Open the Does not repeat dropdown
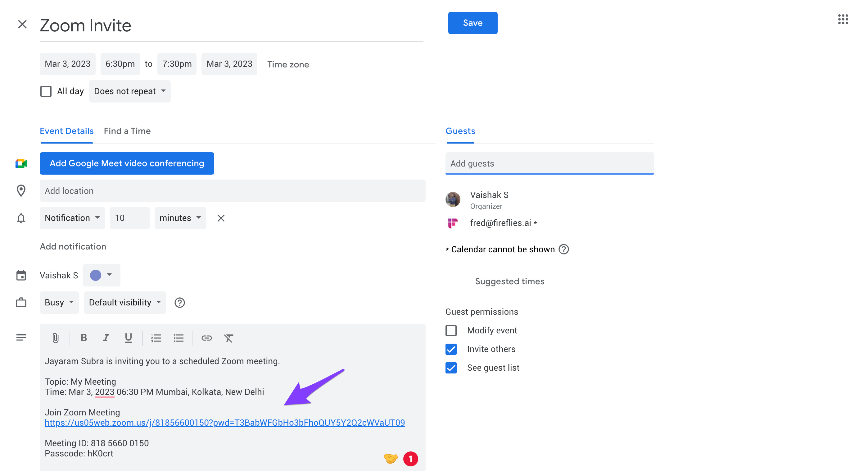The height and width of the screenshot is (476, 868). [130, 91]
